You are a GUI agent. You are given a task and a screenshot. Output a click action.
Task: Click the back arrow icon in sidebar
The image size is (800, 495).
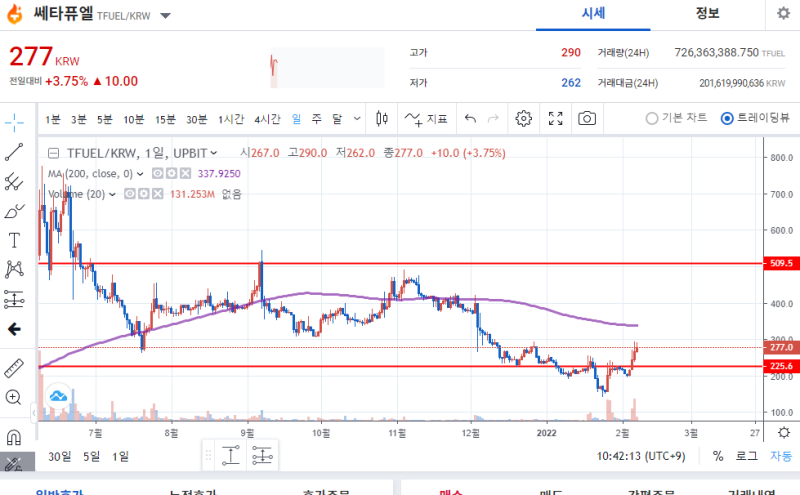(14, 329)
